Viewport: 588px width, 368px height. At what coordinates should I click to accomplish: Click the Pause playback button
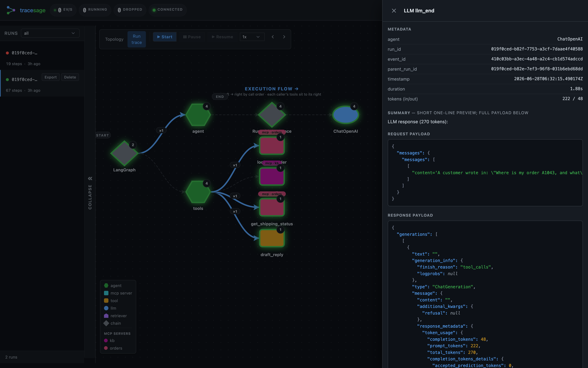192,37
